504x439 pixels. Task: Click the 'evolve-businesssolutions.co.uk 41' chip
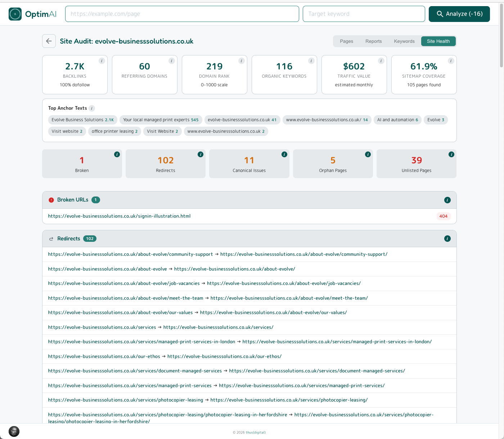click(x=242, y=120)
